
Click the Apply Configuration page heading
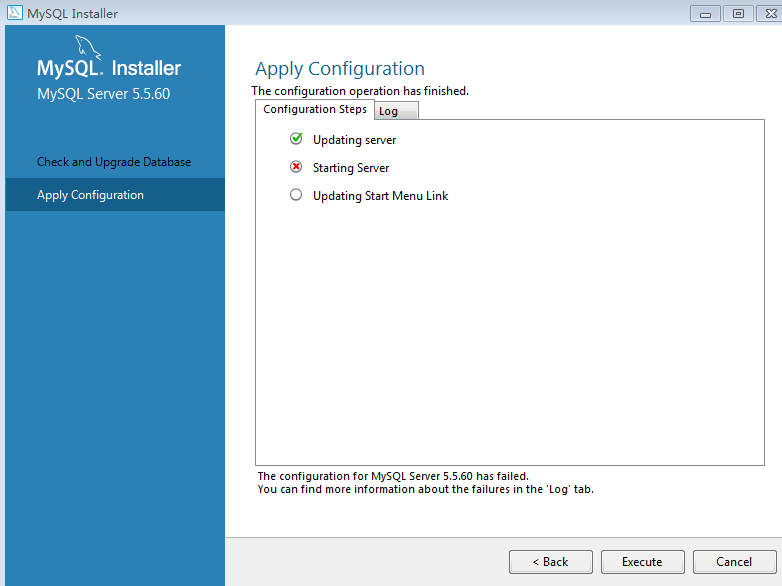click(340, 69)
